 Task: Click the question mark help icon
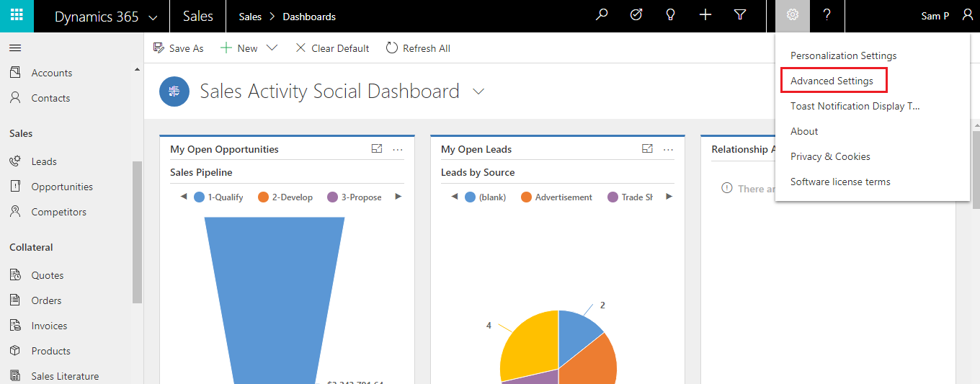pyautogui.click(x=827, y=15)
